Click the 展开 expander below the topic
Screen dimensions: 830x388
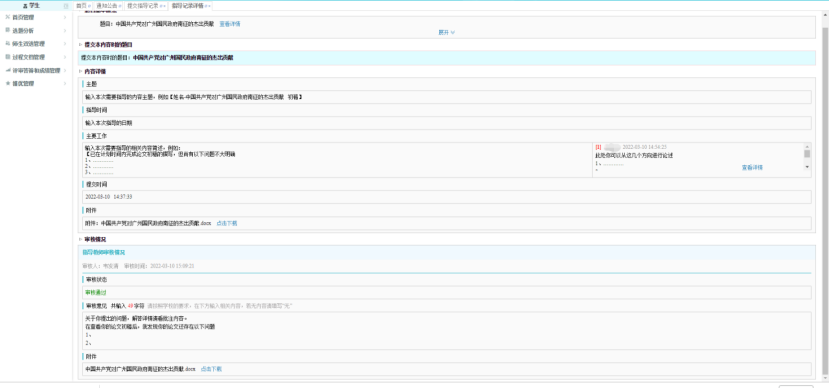pyautogui.click(x=446, y=32)
